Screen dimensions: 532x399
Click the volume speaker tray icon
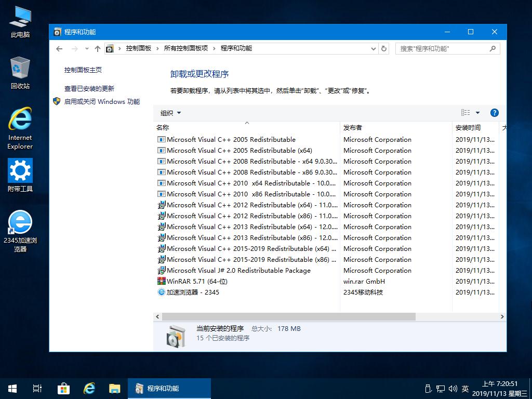coord(453,389)
